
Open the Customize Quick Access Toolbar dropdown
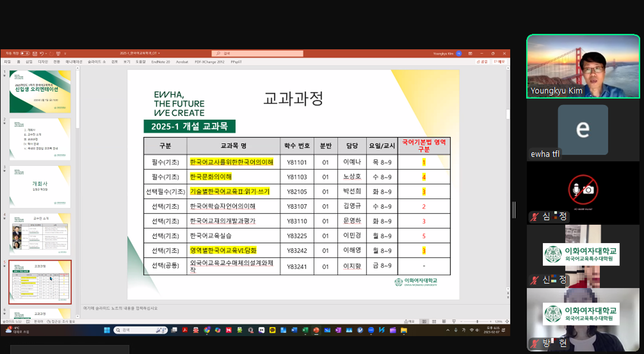click(x=65, y=53)
